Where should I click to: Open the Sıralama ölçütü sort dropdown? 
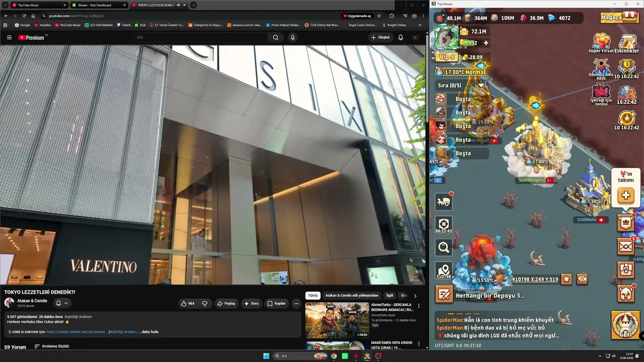(x=52, y=346)
